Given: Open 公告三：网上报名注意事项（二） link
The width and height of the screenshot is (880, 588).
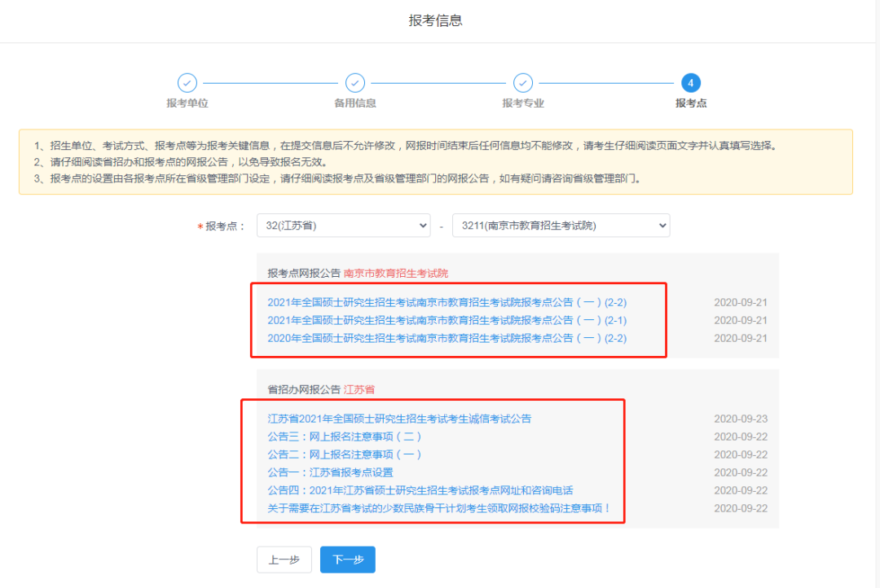Looking at the screenshot, I should [x=344, y=437].
